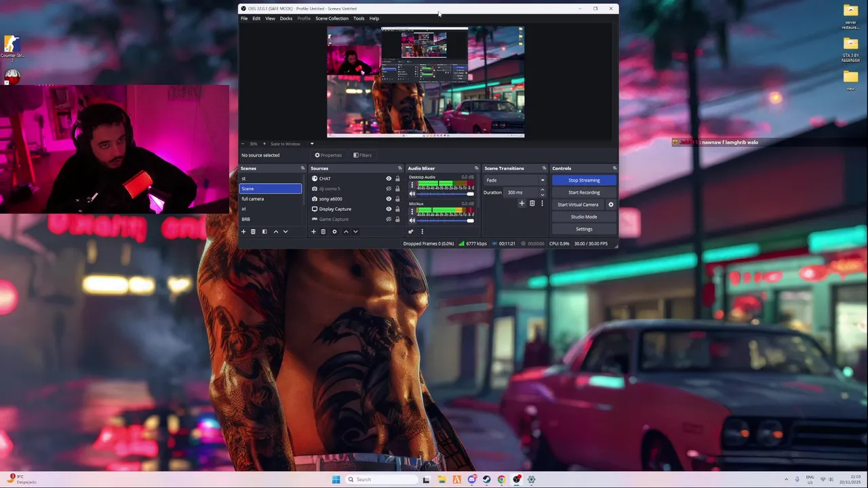Open the Edit menu
The height and width of the screenshot is (488, 868).
point(256,18)
